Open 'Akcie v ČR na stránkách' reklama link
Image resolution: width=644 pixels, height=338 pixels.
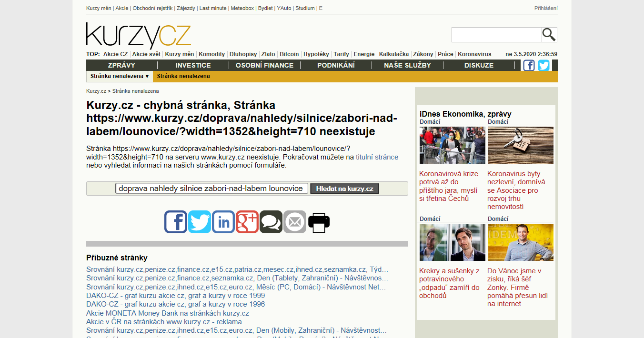(x=164, y=322)
